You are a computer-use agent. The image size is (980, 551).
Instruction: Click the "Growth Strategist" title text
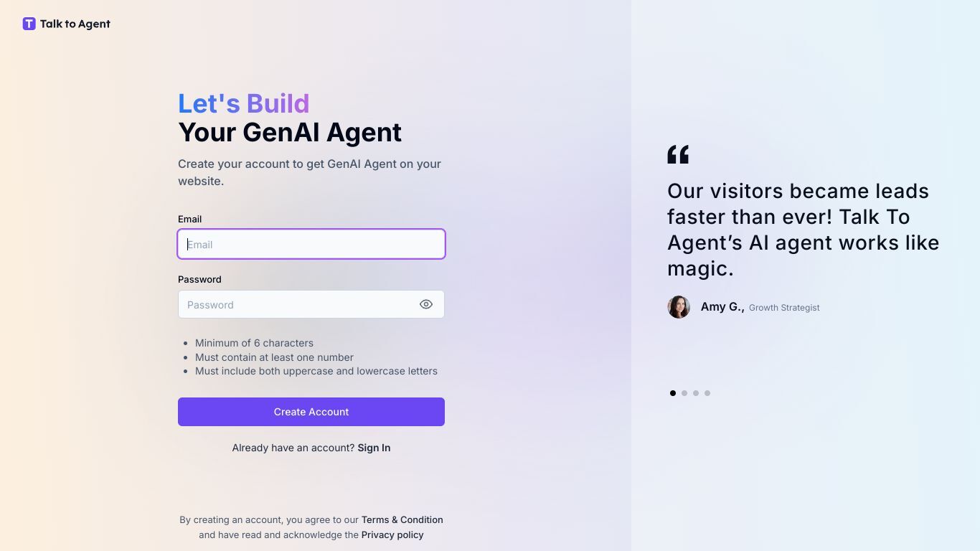[784, 308]
